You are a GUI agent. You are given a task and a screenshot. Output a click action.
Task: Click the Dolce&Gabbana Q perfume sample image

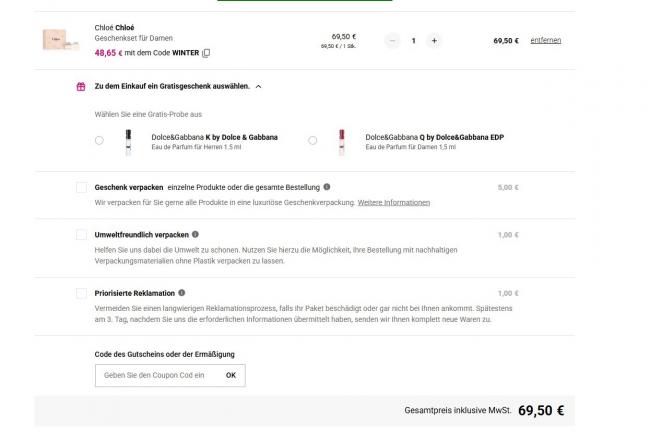pyautogui.click(x=341, y=140)
